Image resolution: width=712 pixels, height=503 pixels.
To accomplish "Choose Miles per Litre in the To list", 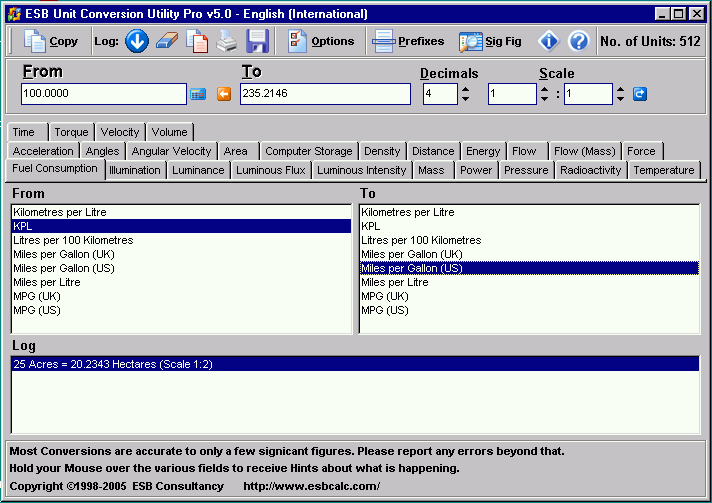I will click(x=529, y=282).
